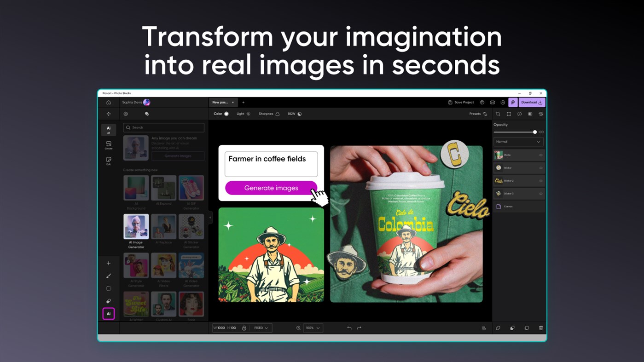
Task: Hide the Photo layer
Action: tap(540, 155)
